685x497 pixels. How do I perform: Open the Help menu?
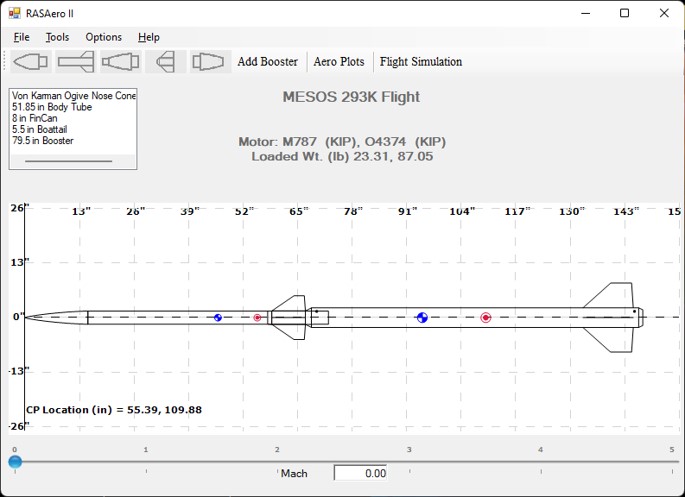(x=149, y=37)
